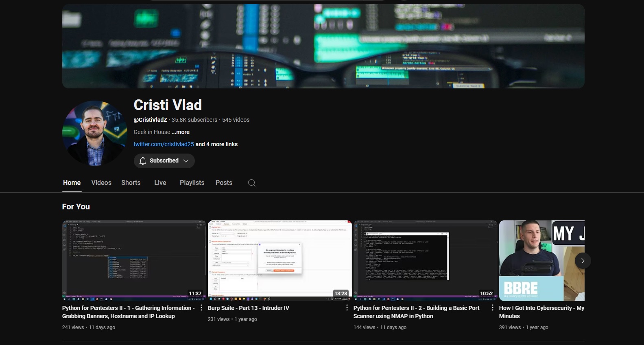This screenshot has width=644, height=345.
Task: Click the next arrow on For You carousel
Action: pyautogui.click(x=583, y=261)
